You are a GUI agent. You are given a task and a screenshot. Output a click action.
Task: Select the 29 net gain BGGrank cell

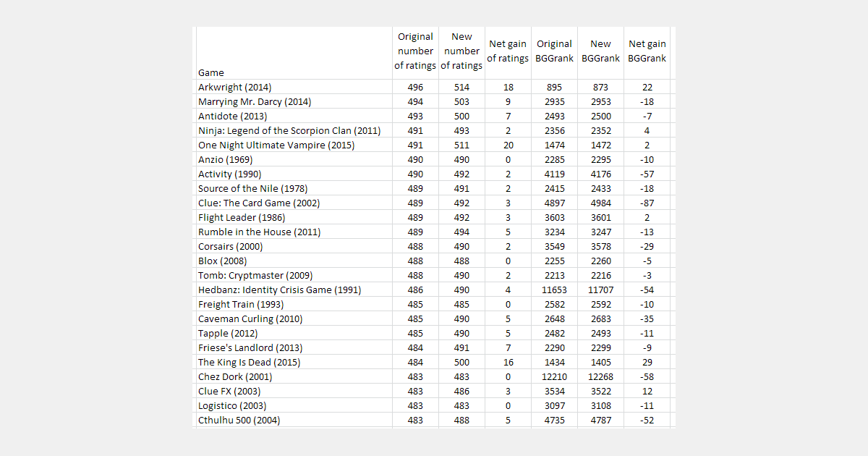647,362
